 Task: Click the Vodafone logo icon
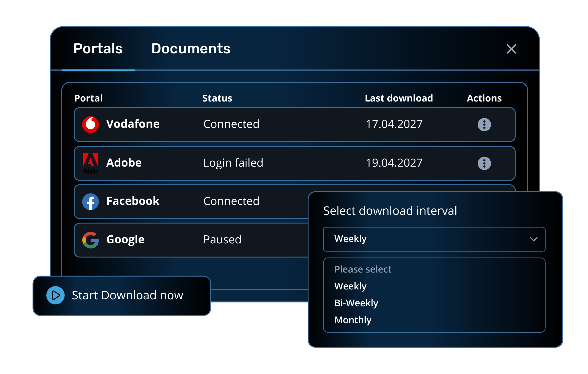tap(90, 125)
